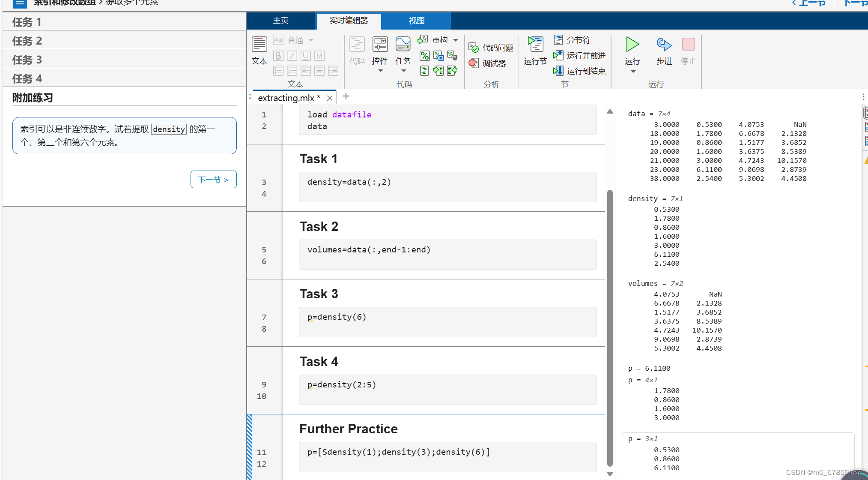868x480 pixels.
Task: Click the smart indent code icon
Action: (x=424, y=71)
